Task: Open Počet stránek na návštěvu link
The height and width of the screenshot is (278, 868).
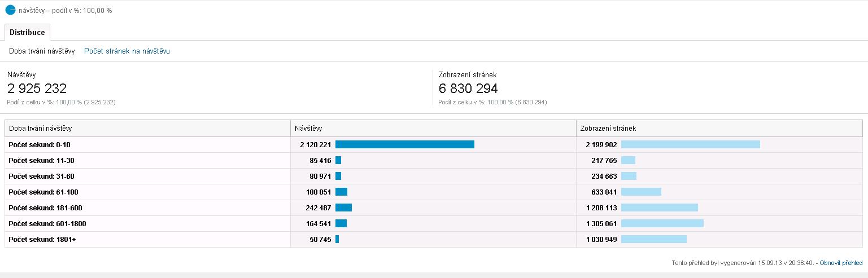Action: point(127,51)
